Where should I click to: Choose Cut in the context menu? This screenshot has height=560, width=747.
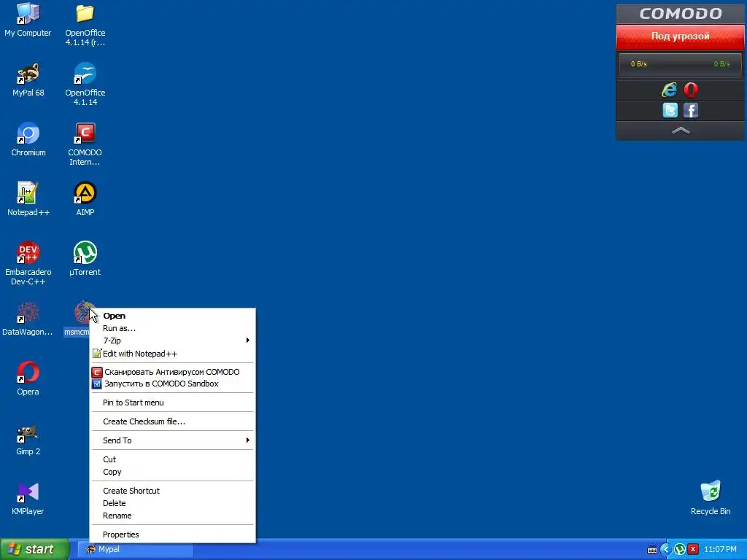(172, 459)
